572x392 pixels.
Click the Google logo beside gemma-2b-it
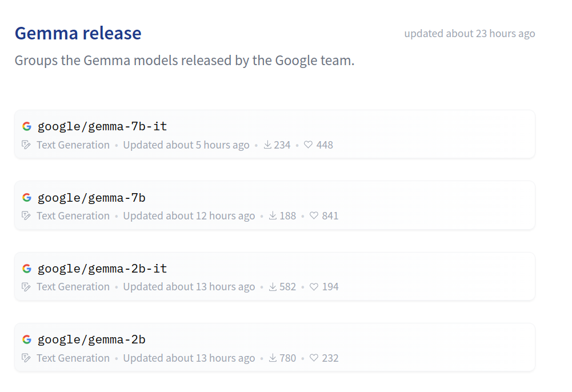[27, 269]
